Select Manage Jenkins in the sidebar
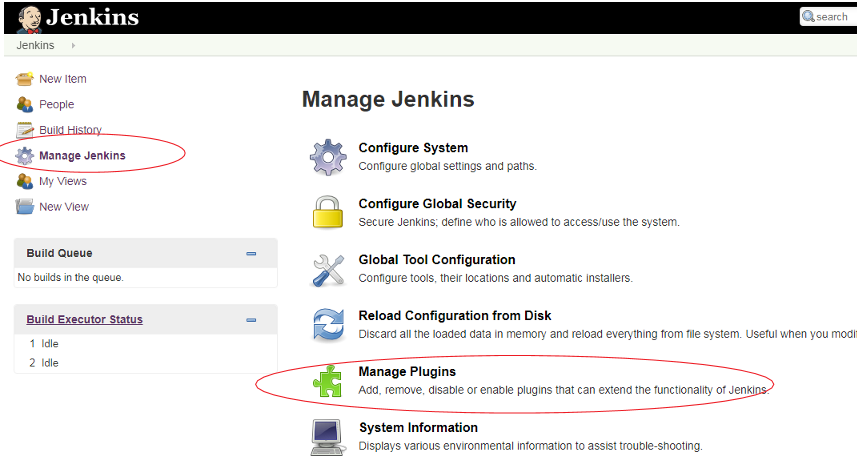The image size is (857, 468). coord(83,155)
